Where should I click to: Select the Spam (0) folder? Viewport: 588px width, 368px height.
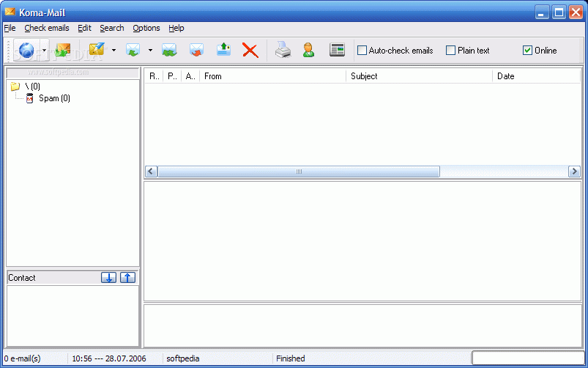point(54,98)
